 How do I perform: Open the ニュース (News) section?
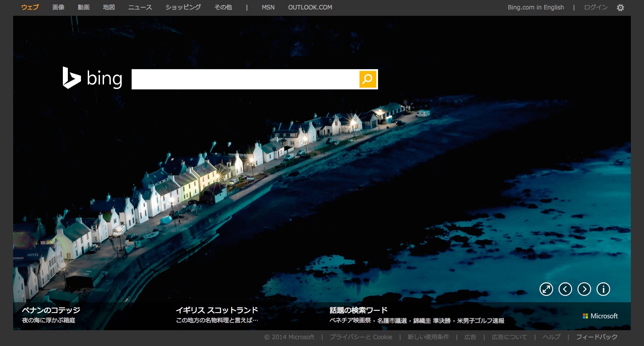coord(140,7)
